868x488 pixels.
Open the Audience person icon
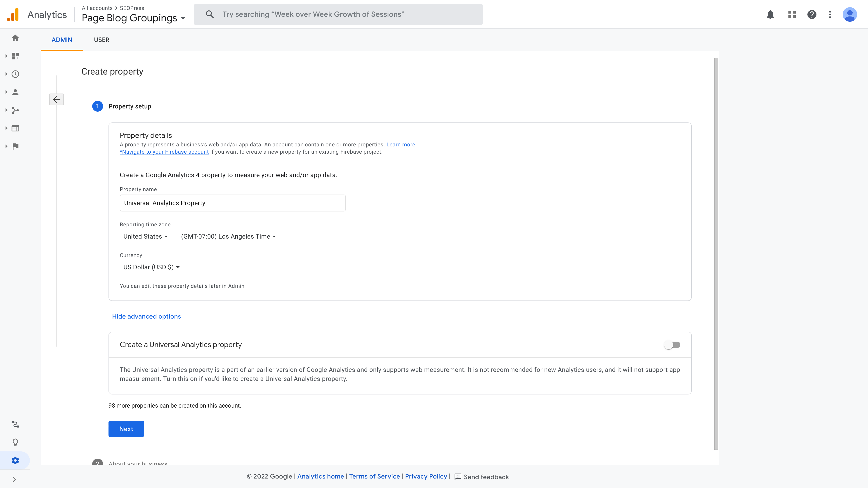pyautogui.click(x=15, y=92)
